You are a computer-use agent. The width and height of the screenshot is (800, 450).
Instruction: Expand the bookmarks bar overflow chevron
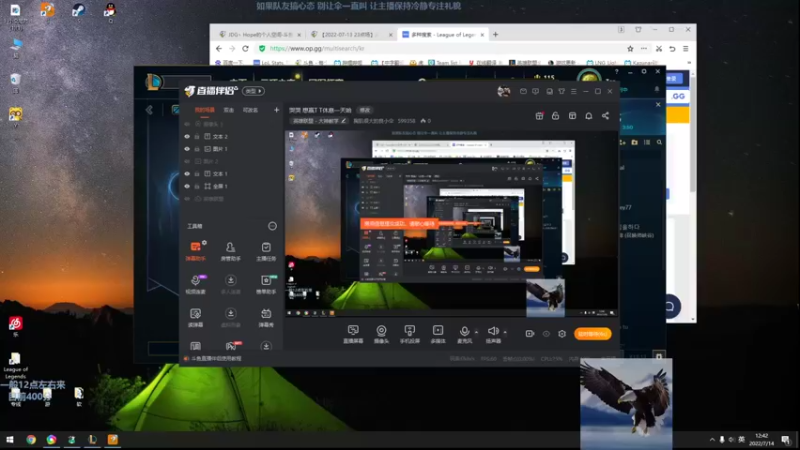click(x=689, y=62)
